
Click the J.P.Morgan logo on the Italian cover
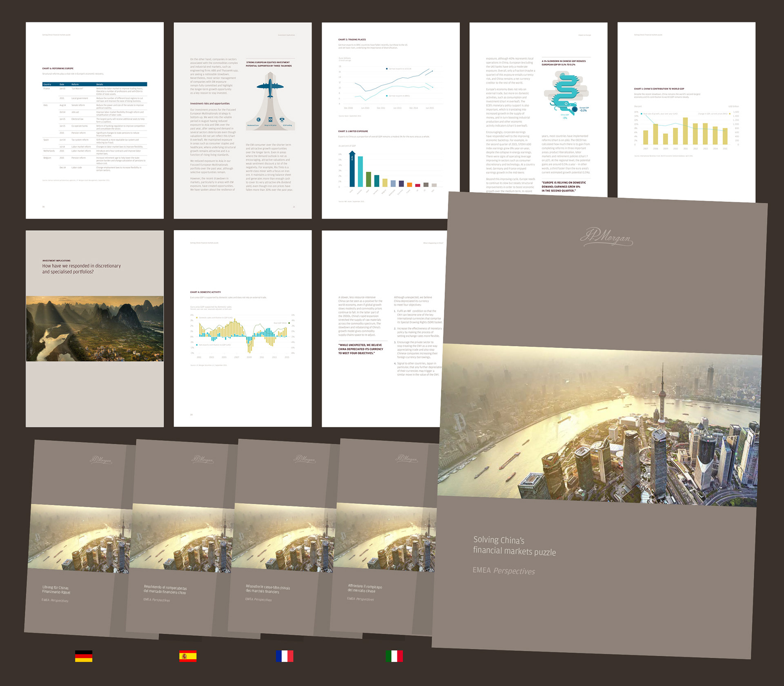[406, 459]
